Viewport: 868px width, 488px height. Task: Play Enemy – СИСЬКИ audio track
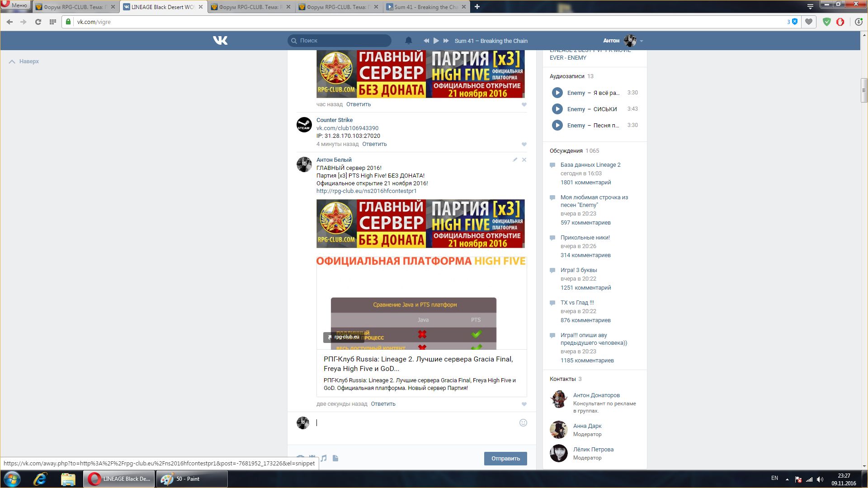coord(557,109)
